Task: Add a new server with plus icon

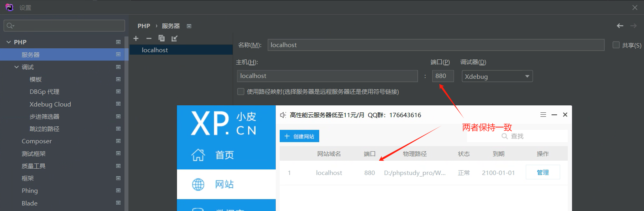Action: (x=136, y=38)
